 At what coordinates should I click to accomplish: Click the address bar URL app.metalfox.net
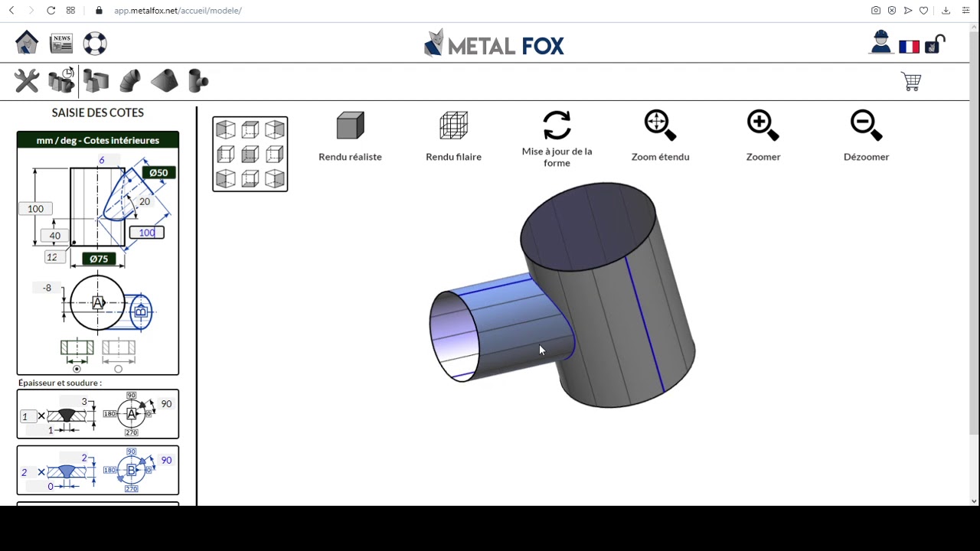click(x=178, y=11)
